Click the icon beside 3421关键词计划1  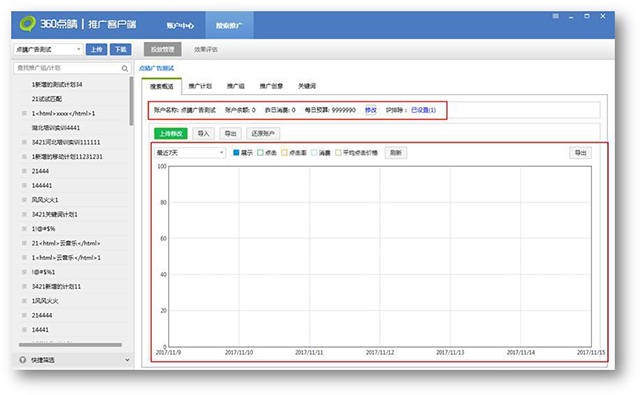pyautogui.click(x=24, y=214)
